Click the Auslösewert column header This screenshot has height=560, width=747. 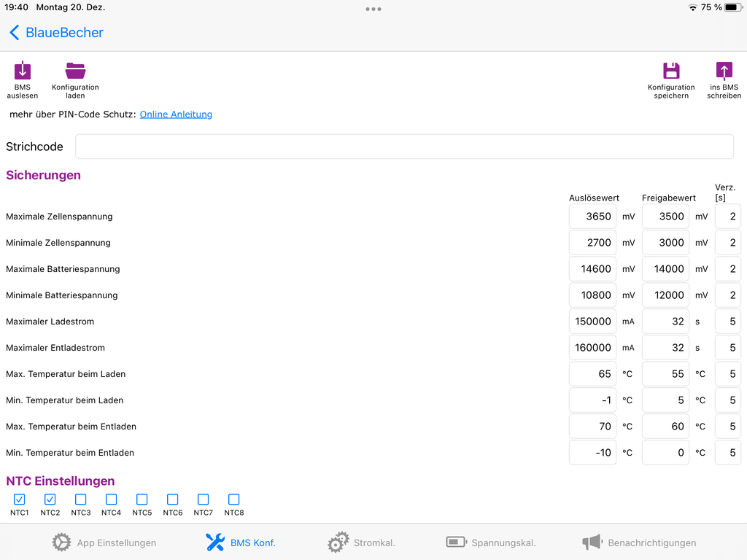click(x=594, y=198)
